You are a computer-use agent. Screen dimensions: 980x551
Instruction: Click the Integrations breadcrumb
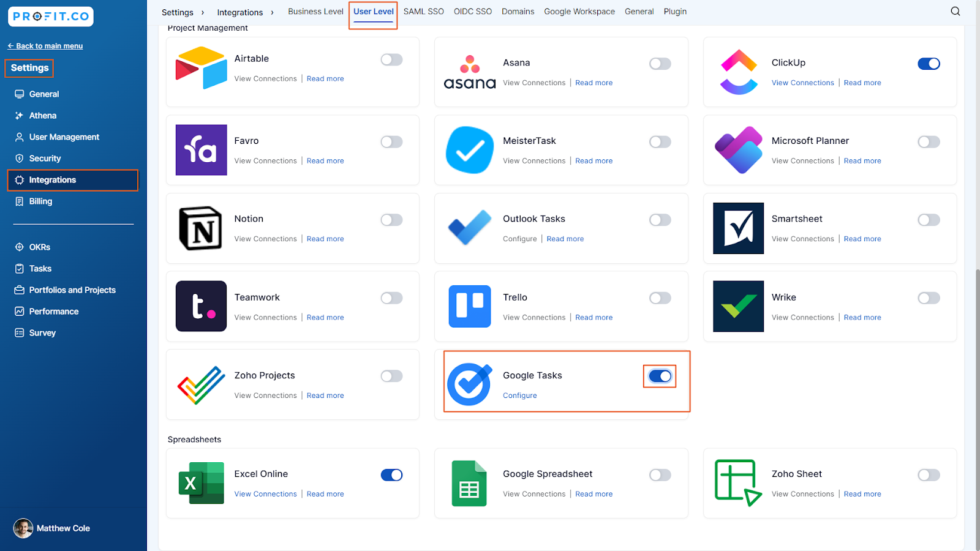pos(240,12)
